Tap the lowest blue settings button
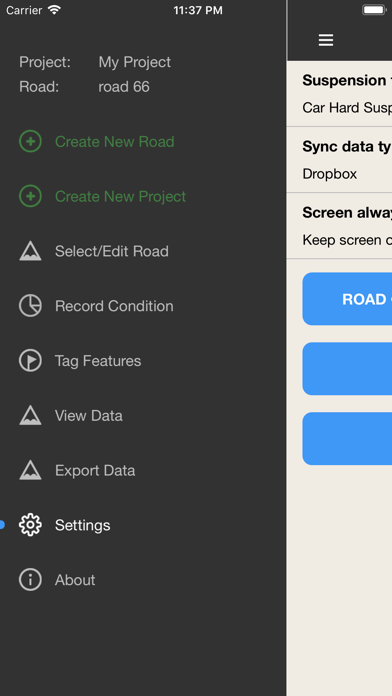 (x=347, y=439)
